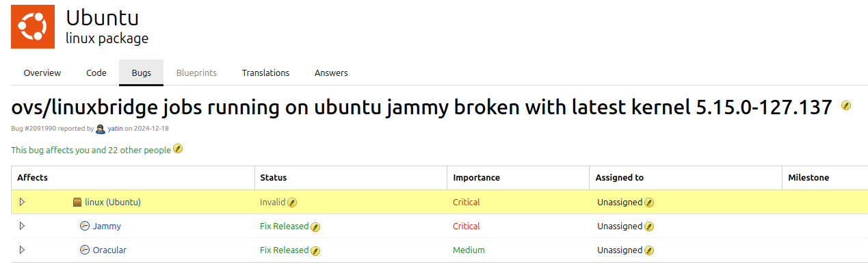Viewport: 868px width, 273px height.
Task: Edit Invalid status pencil icon
Action: point(292,203)
